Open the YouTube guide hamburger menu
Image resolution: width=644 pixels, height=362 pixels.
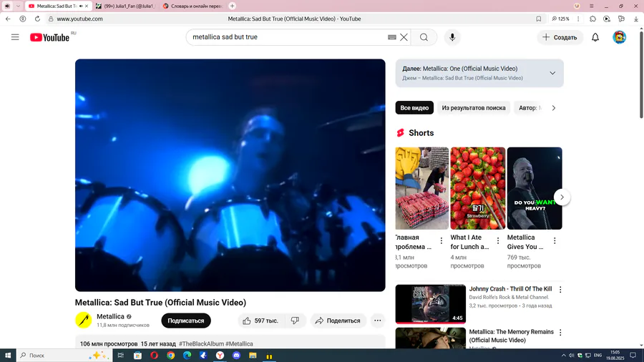click(x=15, y=37)
